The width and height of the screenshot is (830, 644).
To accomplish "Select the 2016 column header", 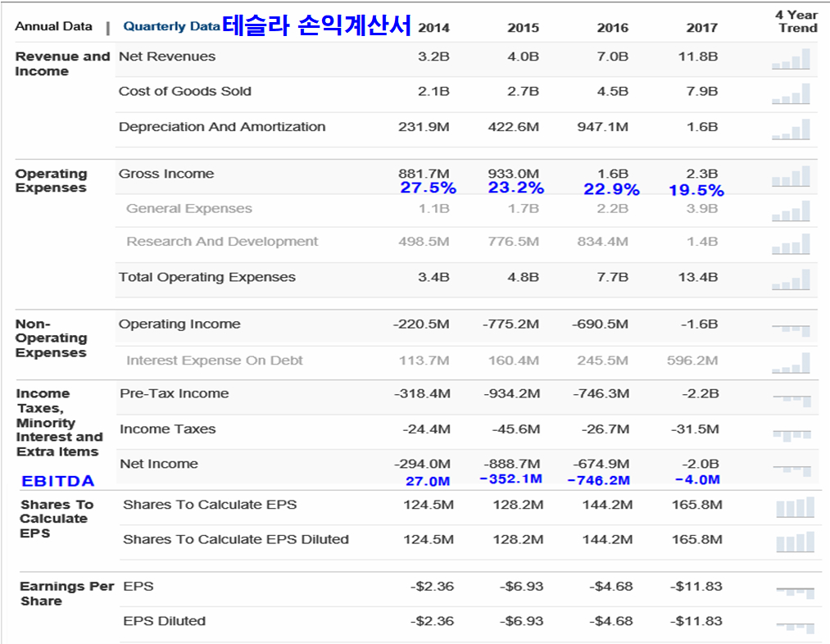I will (612, 28).
